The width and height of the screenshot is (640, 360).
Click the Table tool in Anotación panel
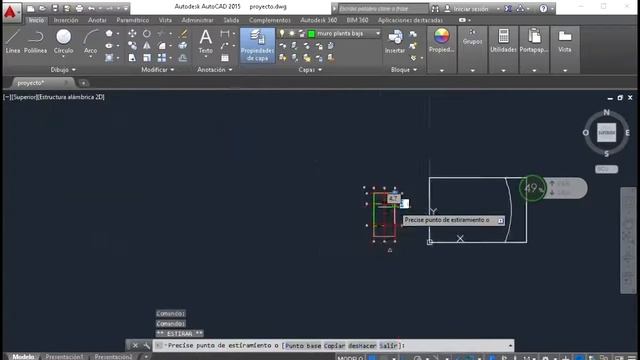(225, 58)
